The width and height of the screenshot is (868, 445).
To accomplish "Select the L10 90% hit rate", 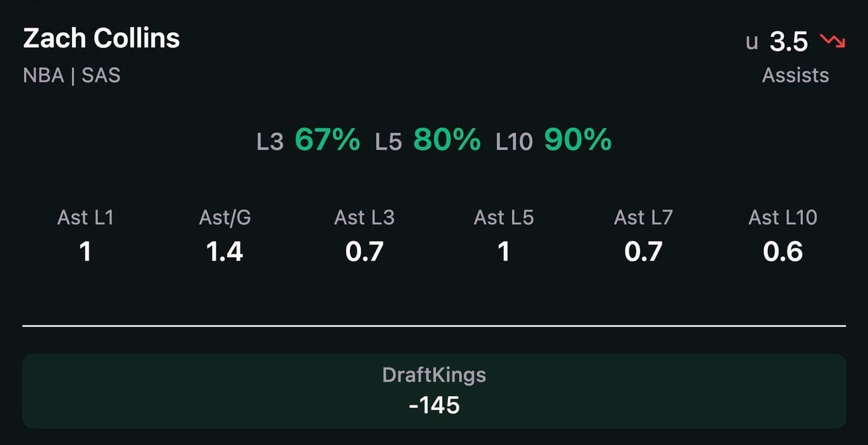I will (554, 140).
